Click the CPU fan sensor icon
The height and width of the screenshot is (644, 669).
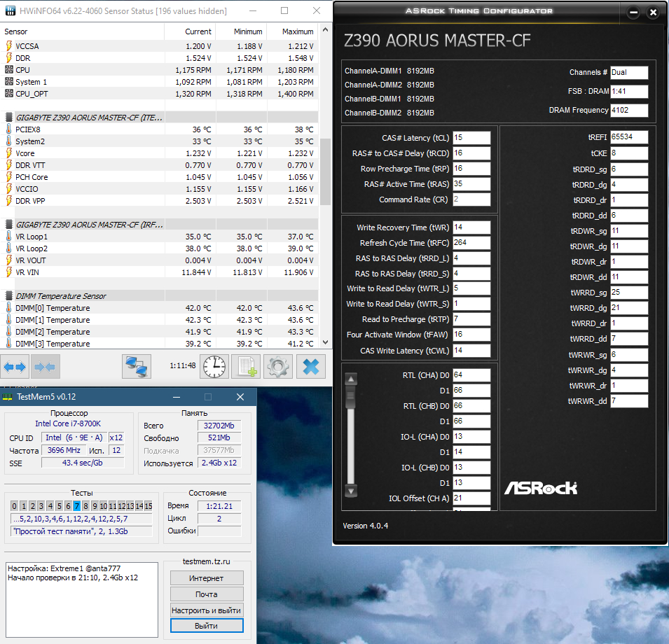pyautogui.click(x=8, y=69)
